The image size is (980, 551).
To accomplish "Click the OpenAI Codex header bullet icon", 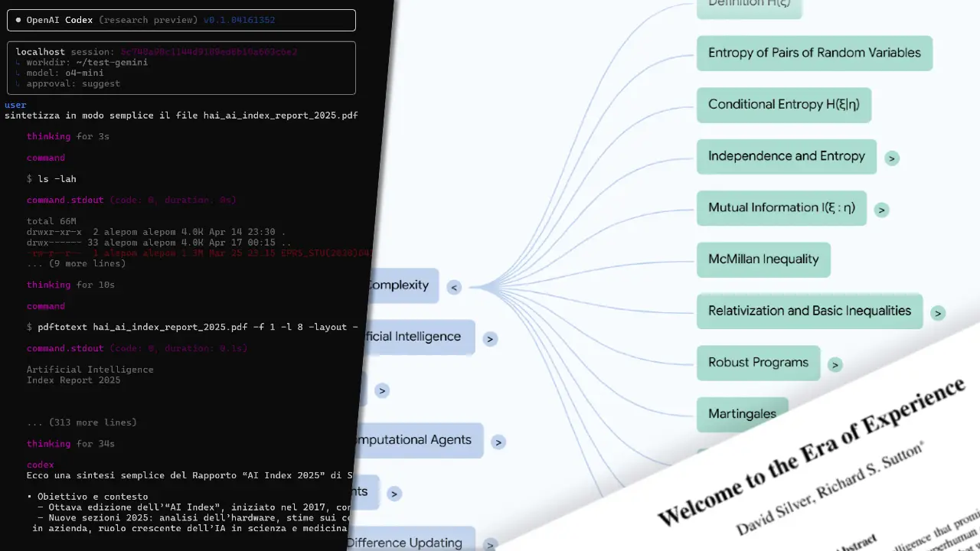I will (18, 20).
